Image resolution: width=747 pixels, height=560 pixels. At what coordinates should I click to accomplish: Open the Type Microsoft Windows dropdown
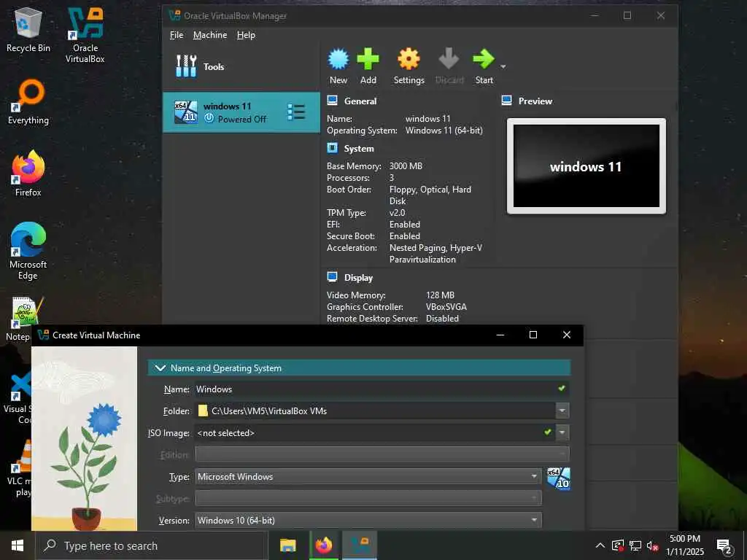point(368,477)
